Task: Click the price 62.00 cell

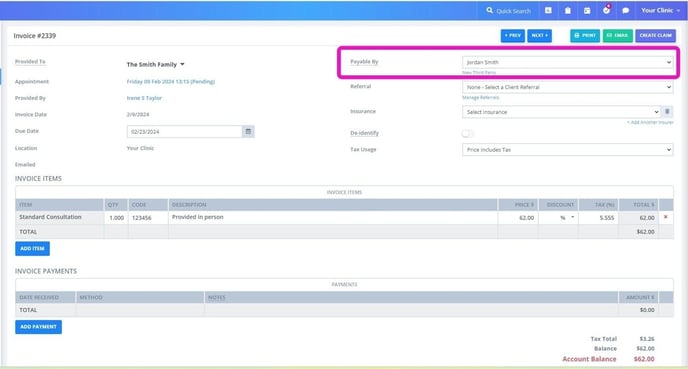Action: click(518, 218)
